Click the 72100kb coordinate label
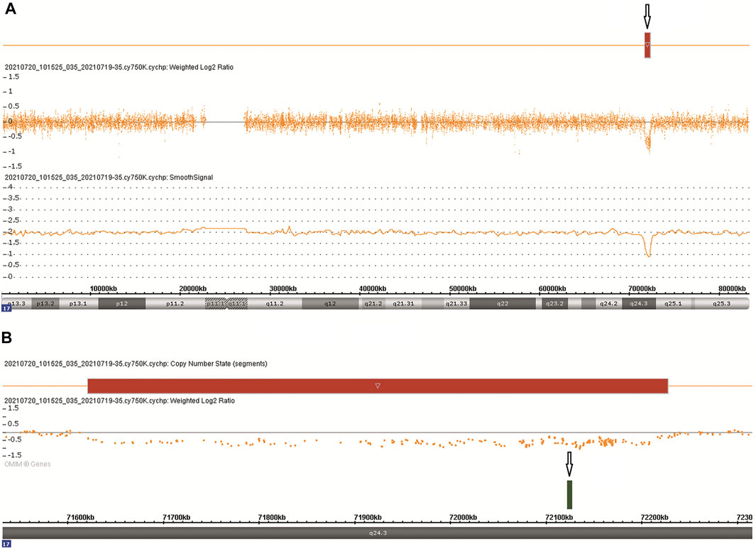 559,517
